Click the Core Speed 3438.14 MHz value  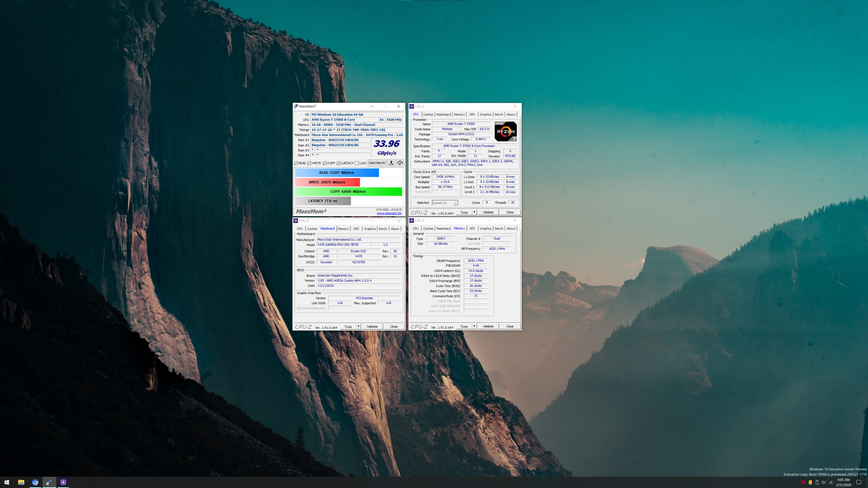point(445,177)
